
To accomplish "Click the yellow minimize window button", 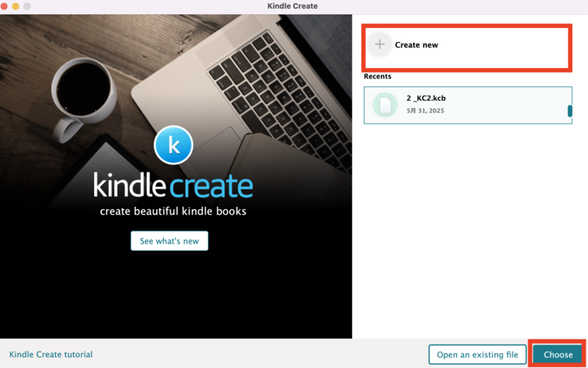I will (16, 6).
